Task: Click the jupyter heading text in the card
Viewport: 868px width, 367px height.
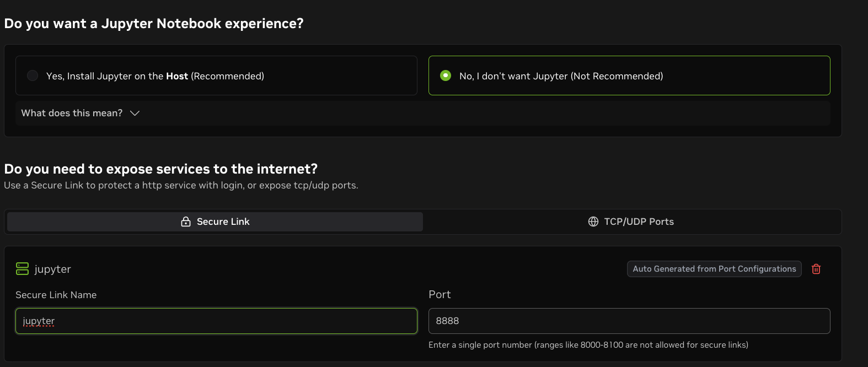Action: point(52,269)
